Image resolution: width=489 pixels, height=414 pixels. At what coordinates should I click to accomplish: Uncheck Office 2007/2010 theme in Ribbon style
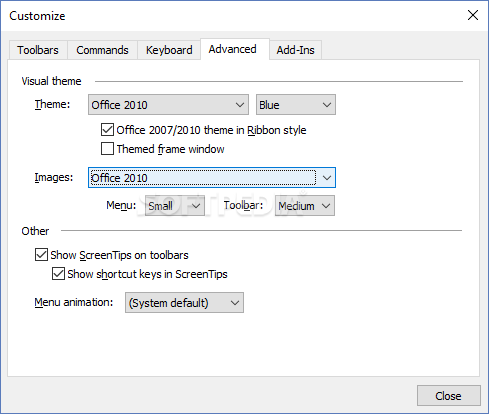pos(107,130)
